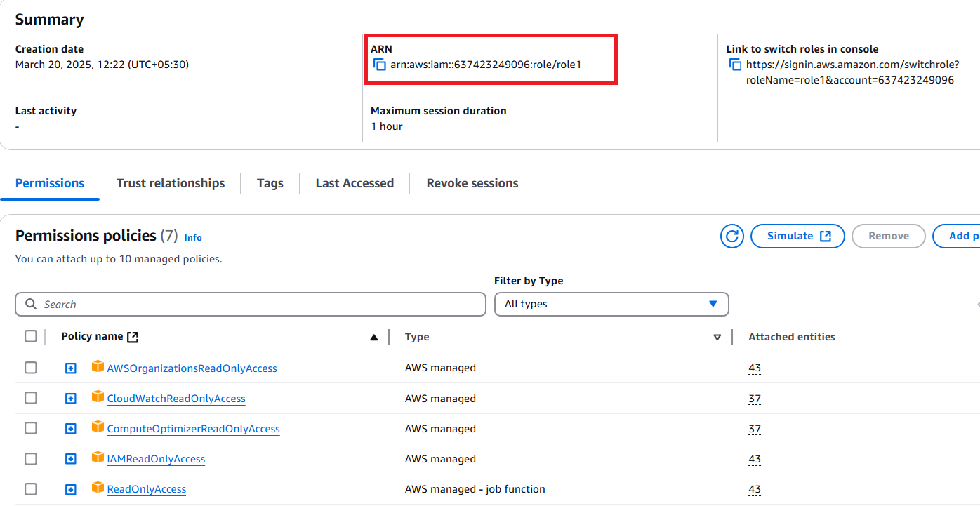Image resolution: width=980 pixels, height=506 pixels.
Task: Switch to the Trust relationships tab
Action: pyautogui.click(x=171, y=183)
